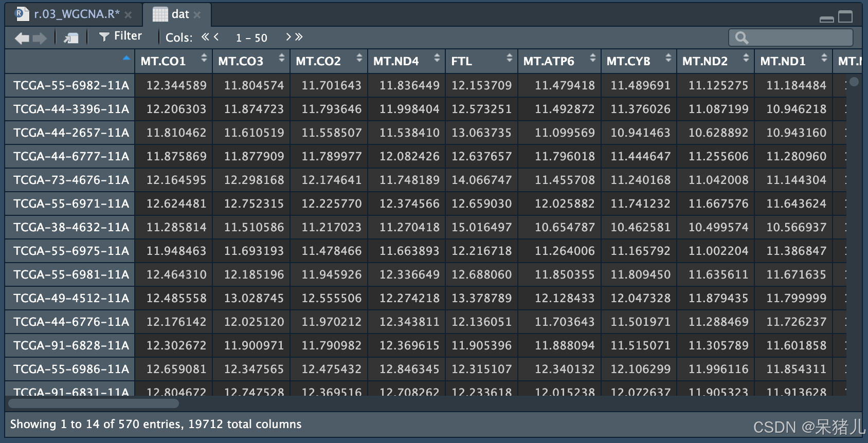This screenshot has width=868, height=443.
Task: Click cell value 15.016497 in FTL column
Action: coord(481,227)
